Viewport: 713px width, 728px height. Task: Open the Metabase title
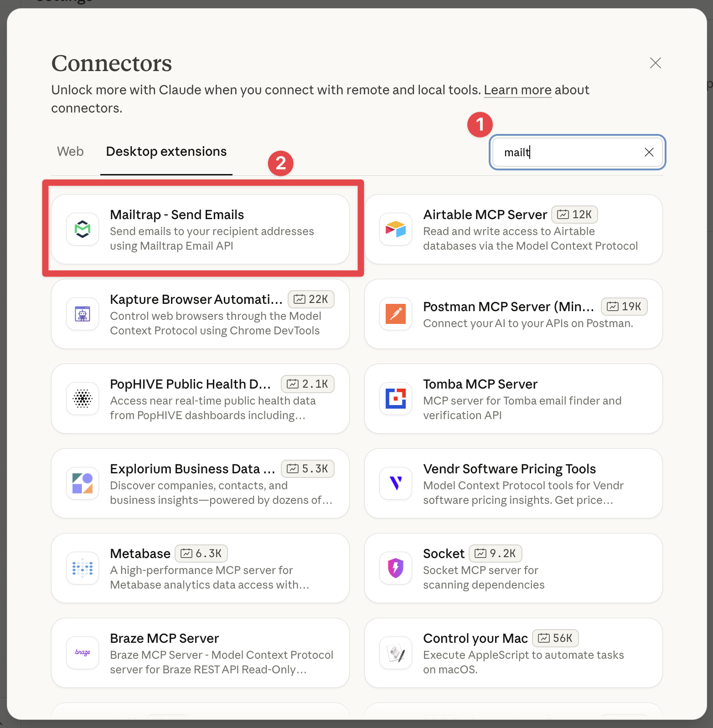tap(140, 554)
